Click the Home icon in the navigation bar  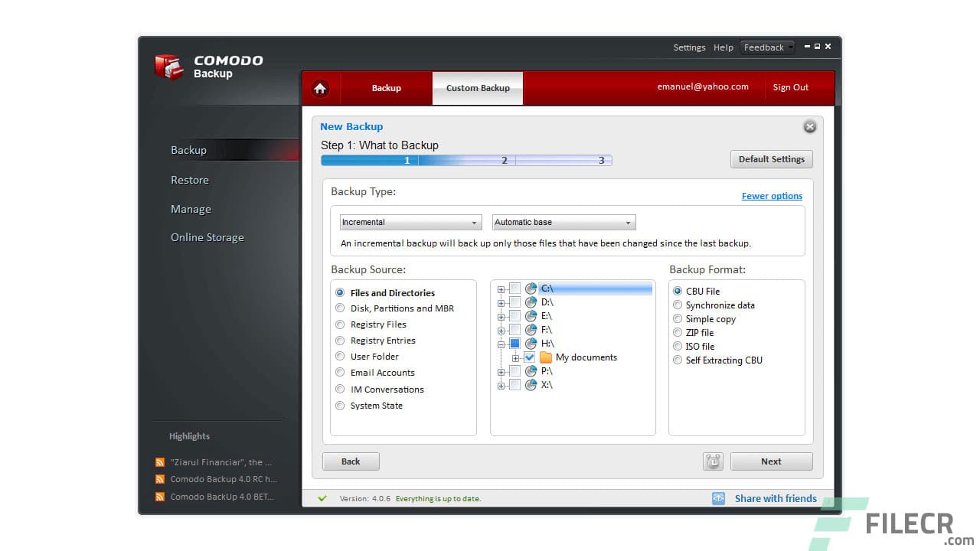(x=320, y=88)
